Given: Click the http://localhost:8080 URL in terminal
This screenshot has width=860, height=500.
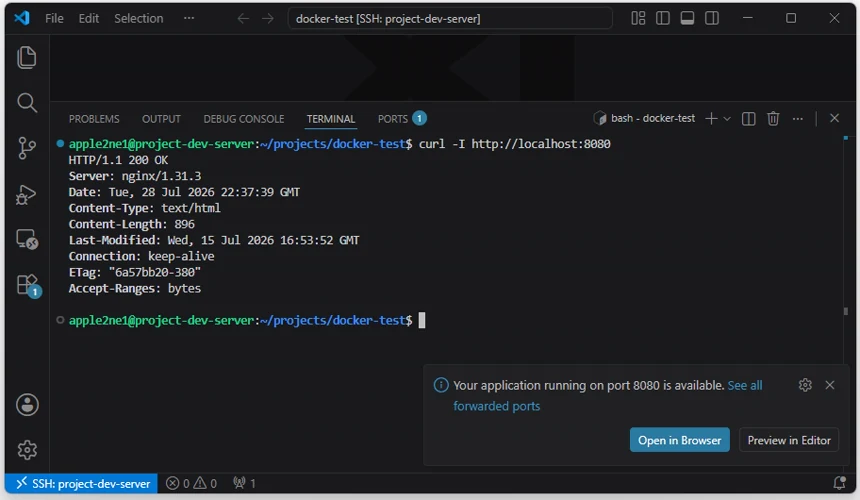Looking at the screenshot, I should tap(541, 144).
